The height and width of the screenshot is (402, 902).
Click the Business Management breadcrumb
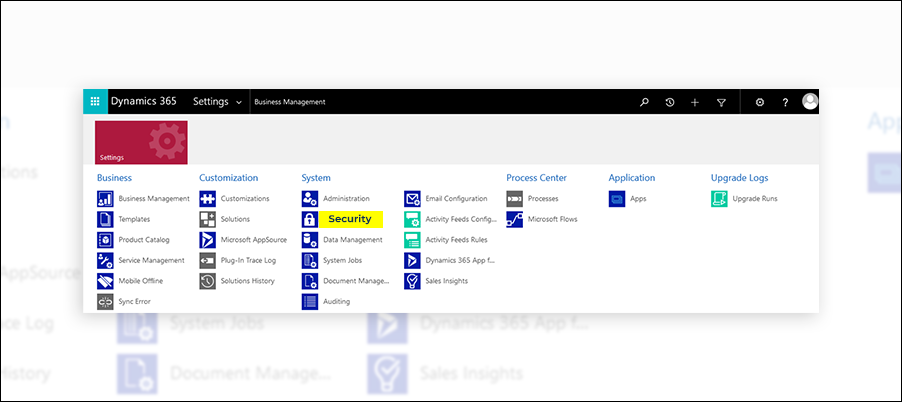290,102
